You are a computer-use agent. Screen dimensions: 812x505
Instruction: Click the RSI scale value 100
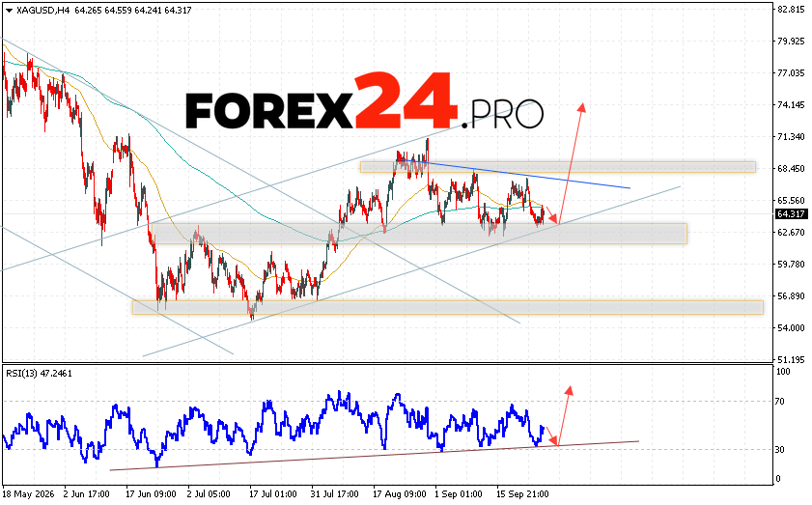click(x=783, y=372)
